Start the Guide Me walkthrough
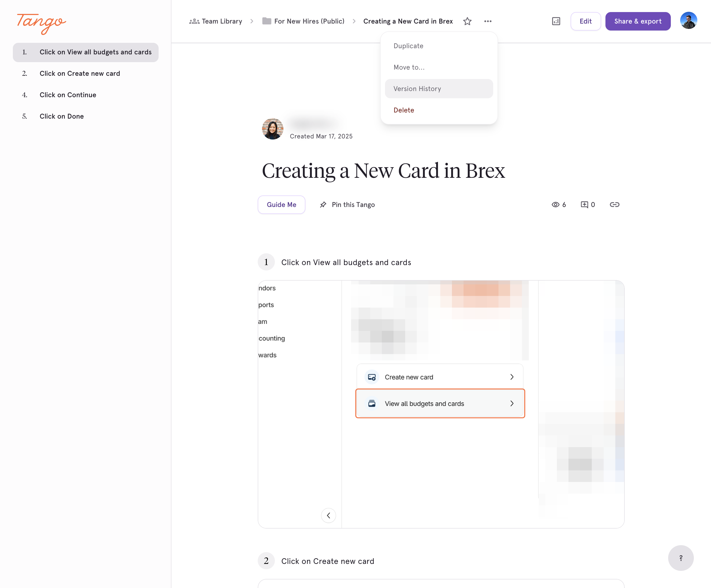Image resolution: width=711 pixels, height=588 pixels. click(x=281, y=204)
